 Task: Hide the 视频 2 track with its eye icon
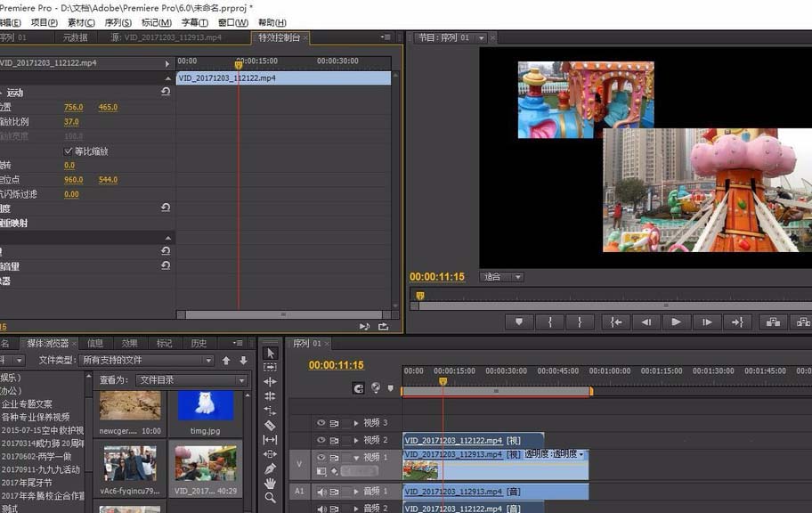coord(321,440)
